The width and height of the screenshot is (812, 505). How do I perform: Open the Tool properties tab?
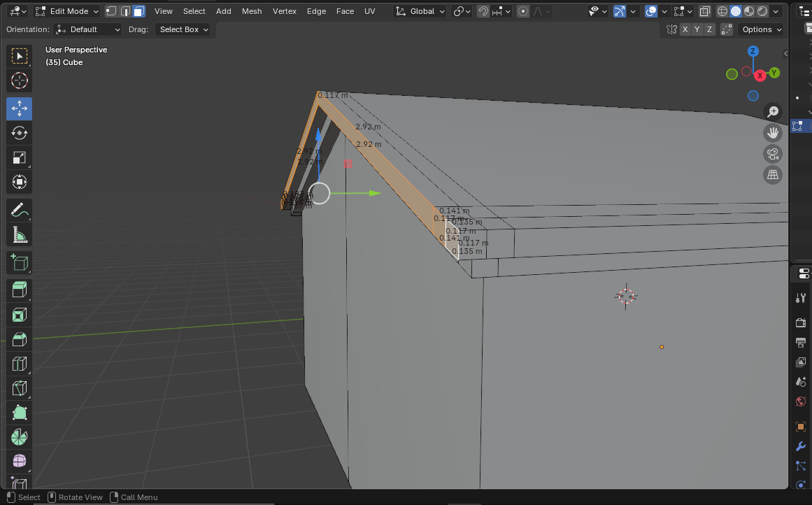tap(801, 298)
